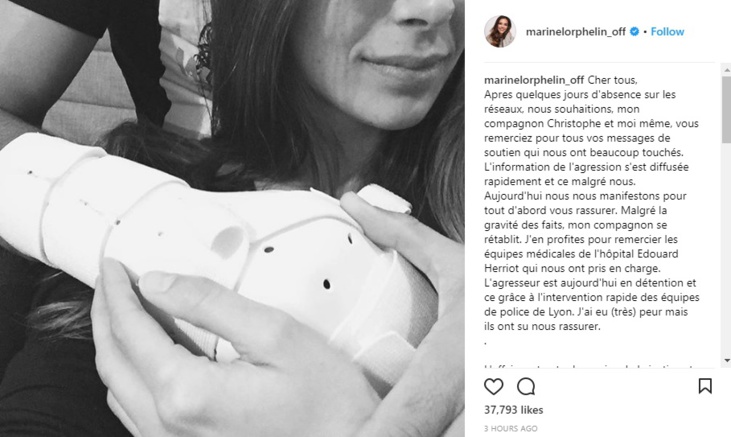Open the marinelorphelin_off username in the header
Viewport: 731px width, 437px height.
(x=576, y=32)
